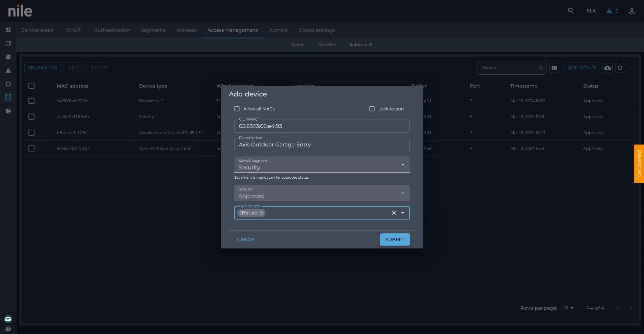Tick the select-all checkbox in table header
The height and width of the screenshot is (334, 644).
click(31, 86)
